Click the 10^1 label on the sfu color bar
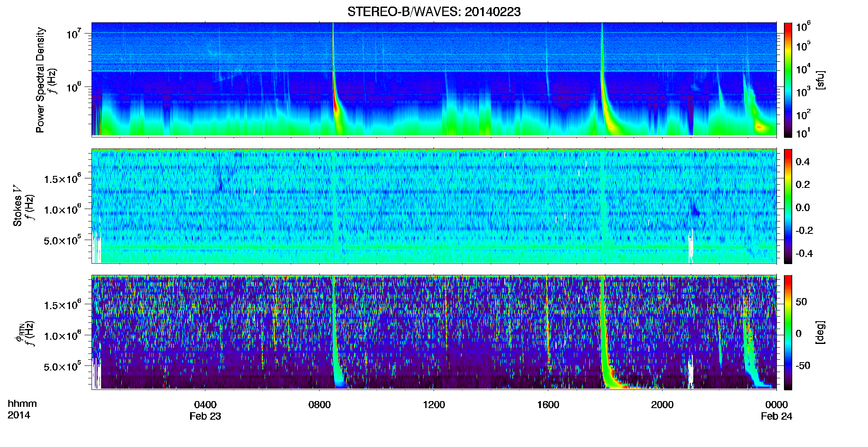 pyautogui.click(x=803, y=133)
